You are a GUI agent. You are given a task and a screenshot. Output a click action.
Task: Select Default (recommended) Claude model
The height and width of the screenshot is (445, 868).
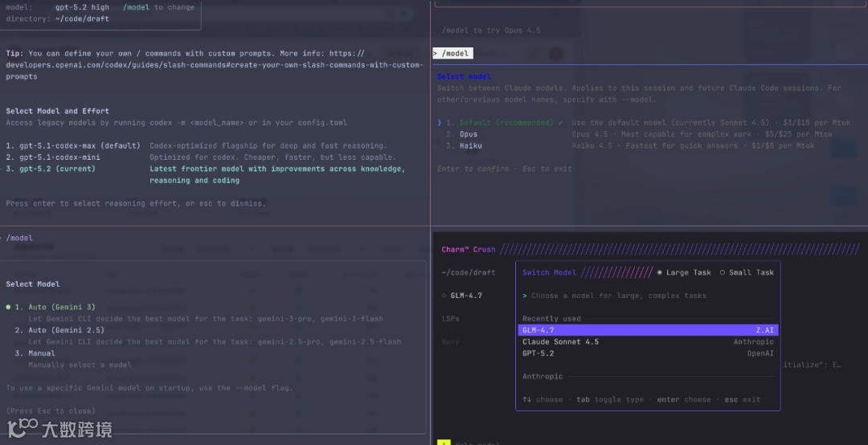506,123
